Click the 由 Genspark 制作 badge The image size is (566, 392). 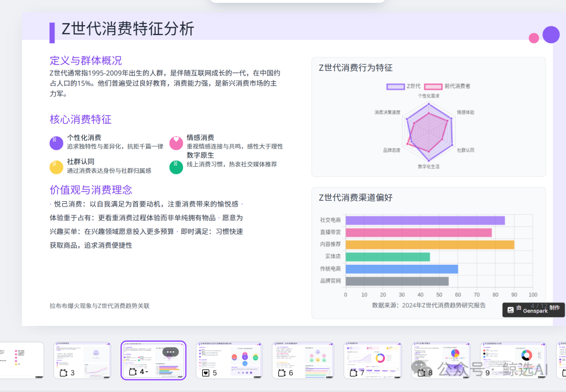tap(534, 310)
